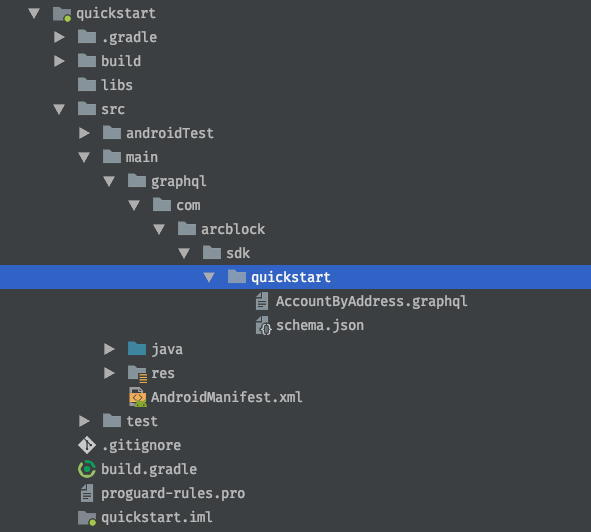Expand the .gradle folder arrow

(x=59, y=37)
